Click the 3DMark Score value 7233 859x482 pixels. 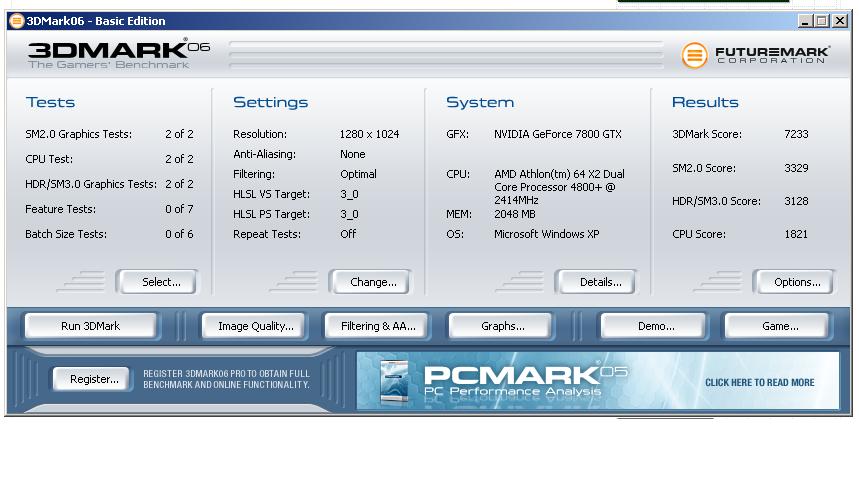tap(796, 134)
